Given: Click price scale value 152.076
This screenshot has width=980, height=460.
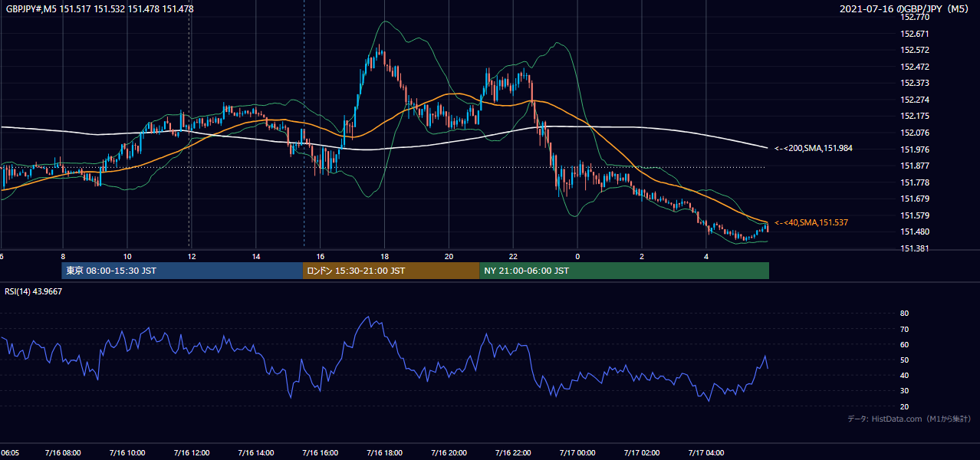Looking at the screenshot, I should pyautogui.click(x=915, y=133).
